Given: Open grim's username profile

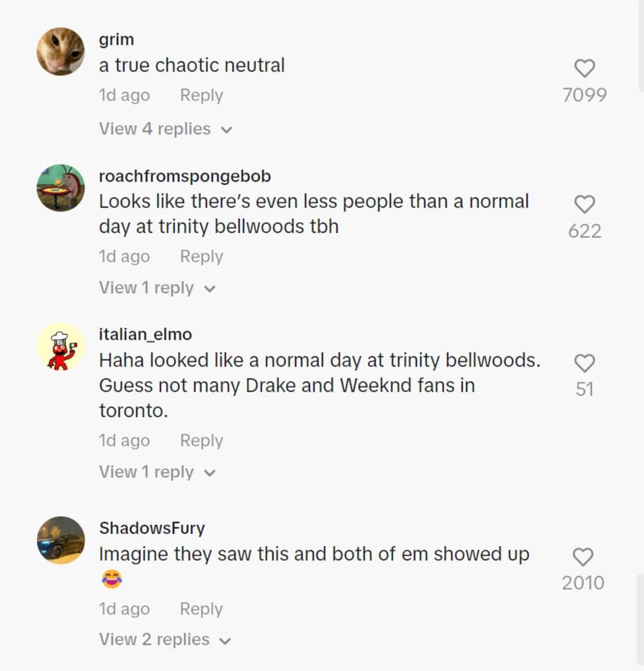Looking at the screenshot, I should coord(116,39).
